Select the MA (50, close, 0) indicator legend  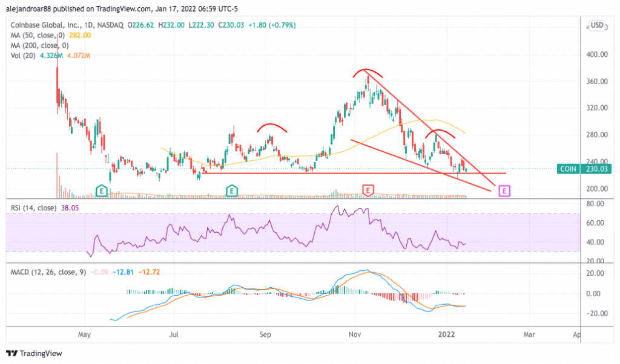(38, 35)
